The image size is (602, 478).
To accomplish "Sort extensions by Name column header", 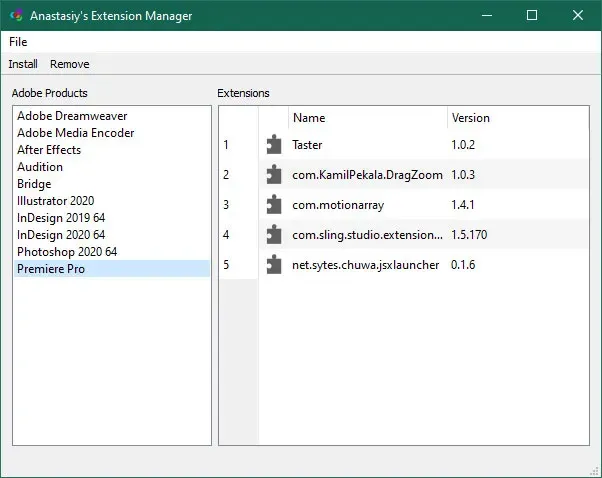I will (x=368, y=117).
